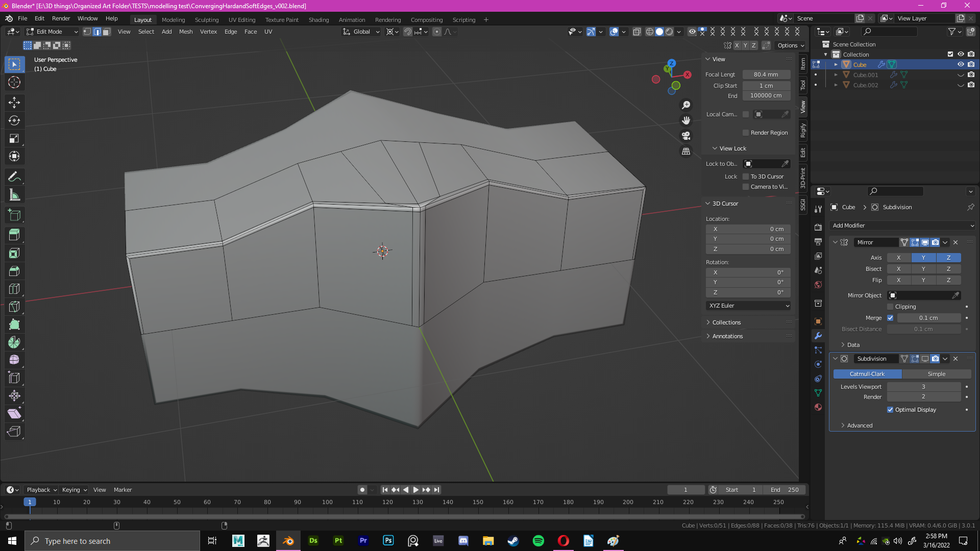Image resolution: width=980 pixels, height=551 pixels.
Task: Select the Poly Build tool
Action: coord(14,324)
